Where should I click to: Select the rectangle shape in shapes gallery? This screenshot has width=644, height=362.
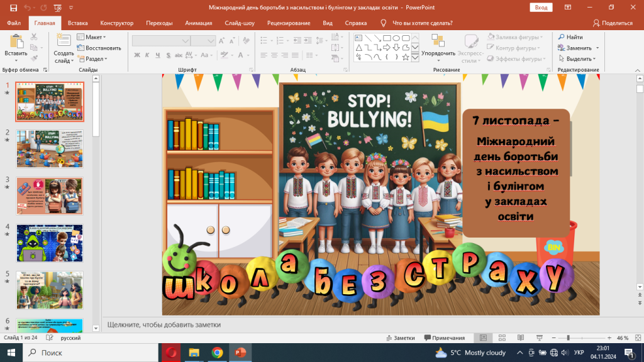[x=387, y=38]
